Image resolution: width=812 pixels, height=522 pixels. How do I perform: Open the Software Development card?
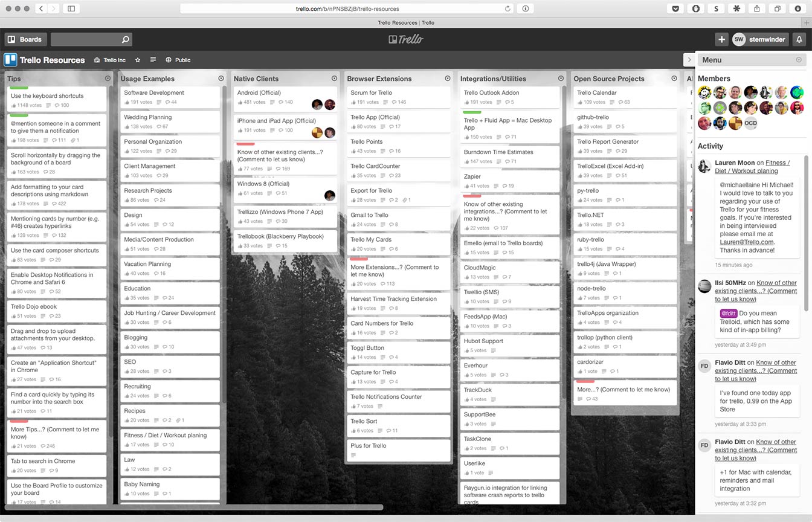point(170,97)
